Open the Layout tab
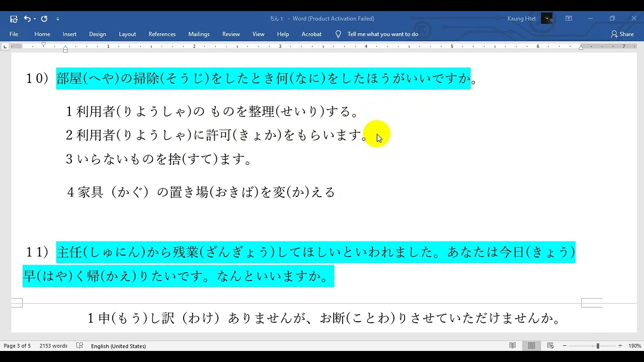 pyautogui.click(x=127, y=34)
